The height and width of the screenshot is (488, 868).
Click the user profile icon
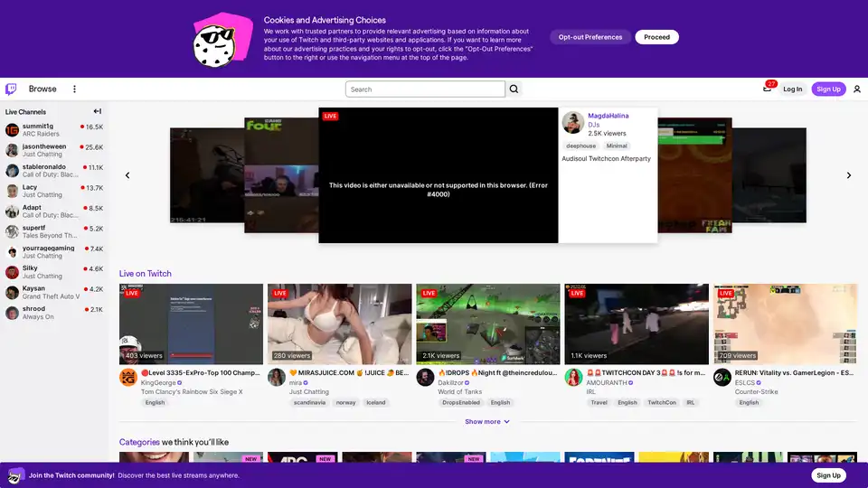[856, 89]
